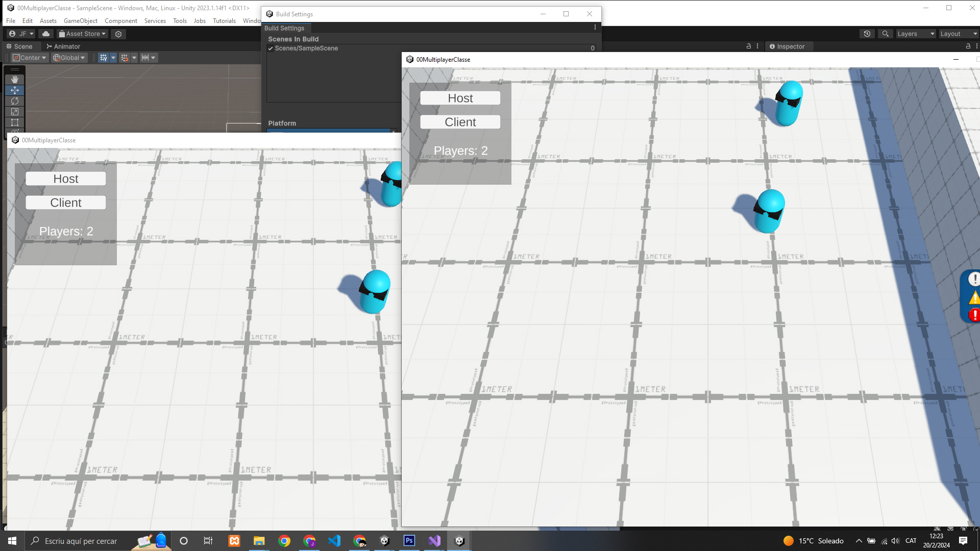Open Unity Cloud services icon
Viewport: 980px width, 551px height.
click(x=46, y=34)
